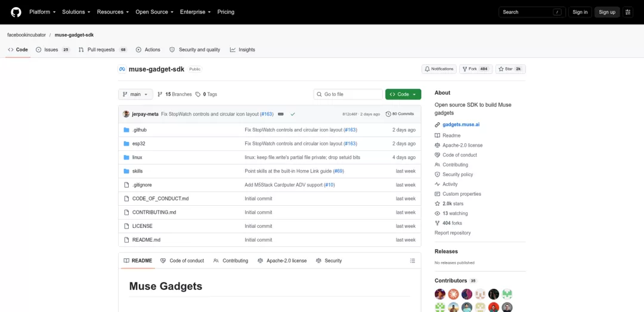Click the Sign in button
Screen dimensions: 644x312
580,12
